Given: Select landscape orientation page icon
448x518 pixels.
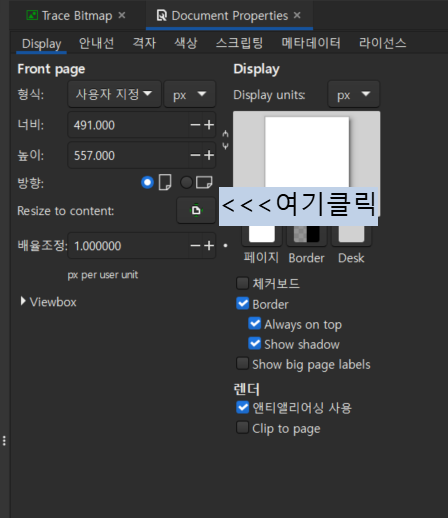Looking at the screenshot, I should point(204,182).
